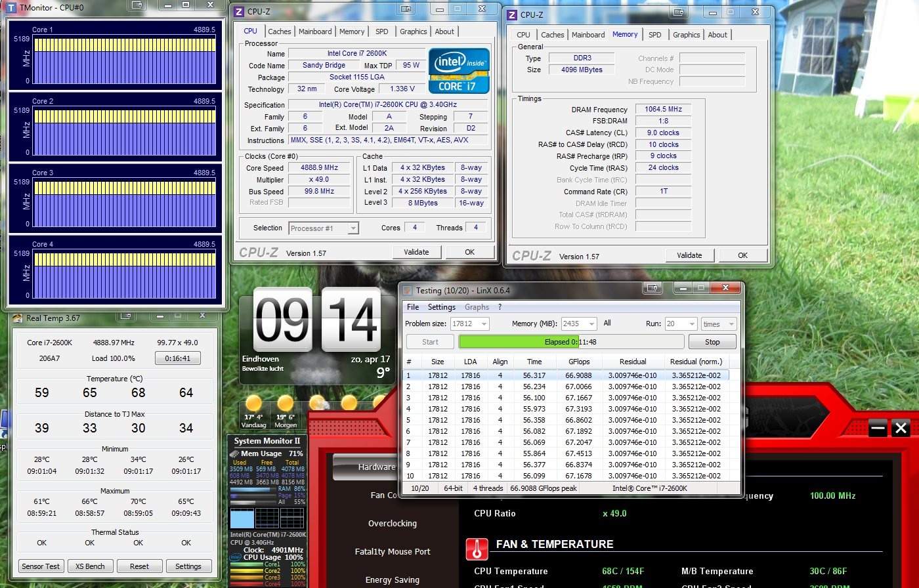Switch to Graphics tab in CPU-Z Memory window
Image resolution: width=919 pixels, height=588 pixels.
point(687,35)
